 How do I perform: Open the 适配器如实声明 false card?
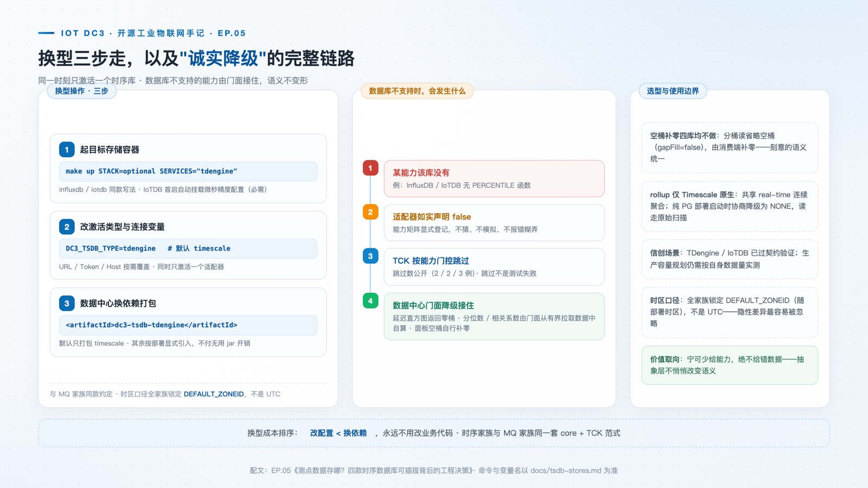click(x=494, y=222)
